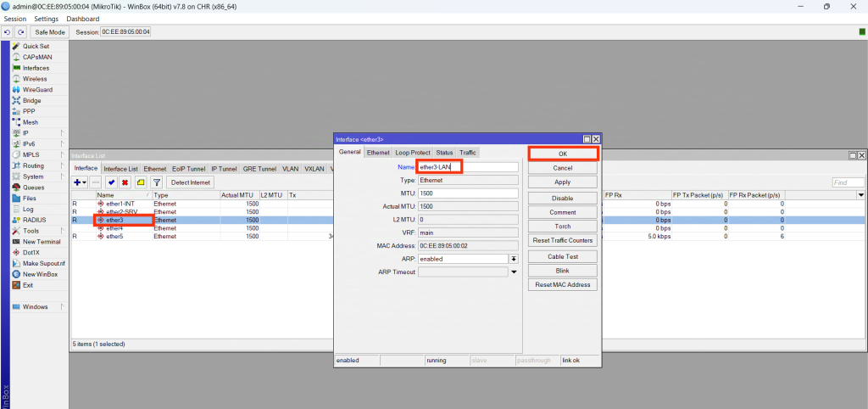Viewport: 868px width, 409px height.
Task: Open the Settings menu
Action: pos(47,19)
